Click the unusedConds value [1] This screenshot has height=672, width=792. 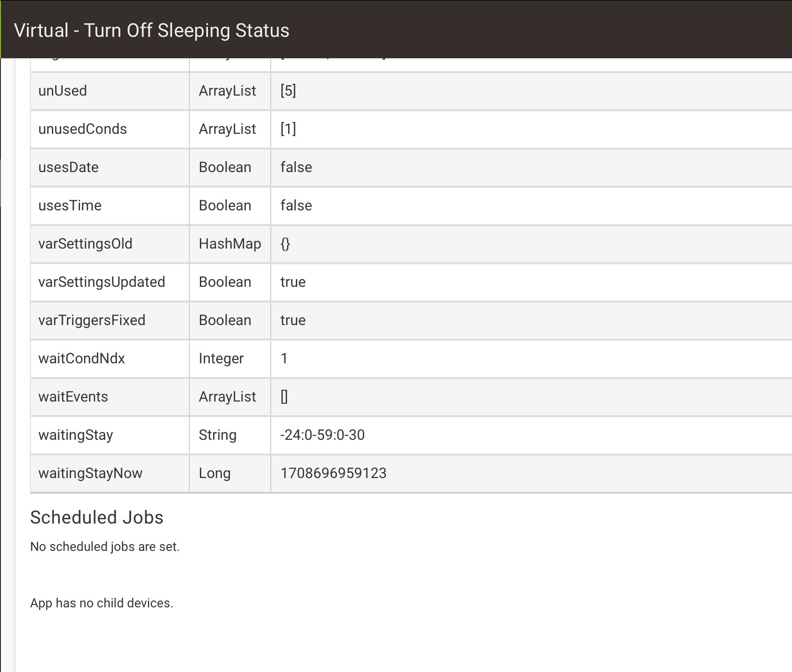click(288, 129)
